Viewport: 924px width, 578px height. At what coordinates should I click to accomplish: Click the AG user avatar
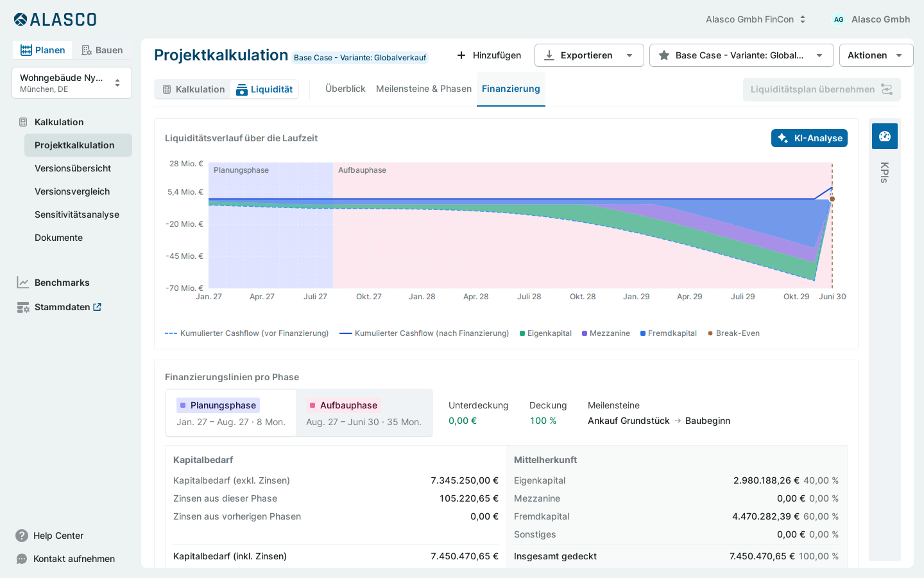(x=839, y=19)
